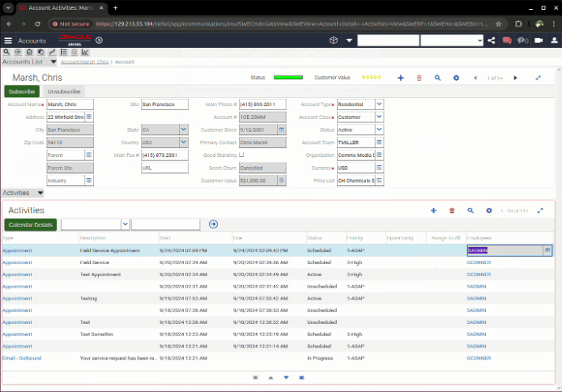This screenshot has width=562, height=392.
Task: Click the Main Phone # field
Action: (262, 104)
